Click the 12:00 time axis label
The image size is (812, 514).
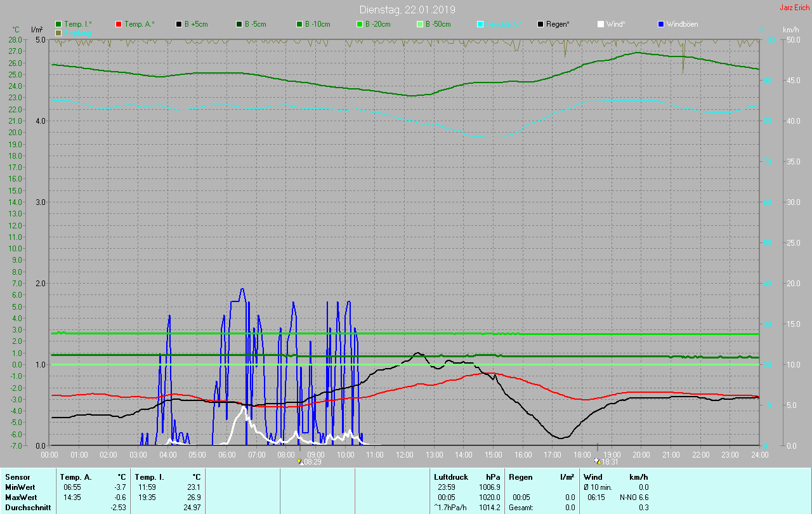405,454
